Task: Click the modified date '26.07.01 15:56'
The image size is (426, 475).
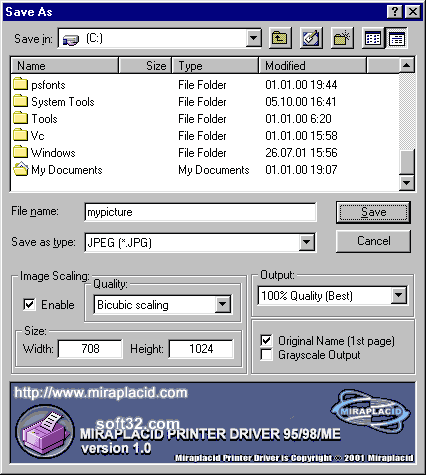Action: (301, 153)
